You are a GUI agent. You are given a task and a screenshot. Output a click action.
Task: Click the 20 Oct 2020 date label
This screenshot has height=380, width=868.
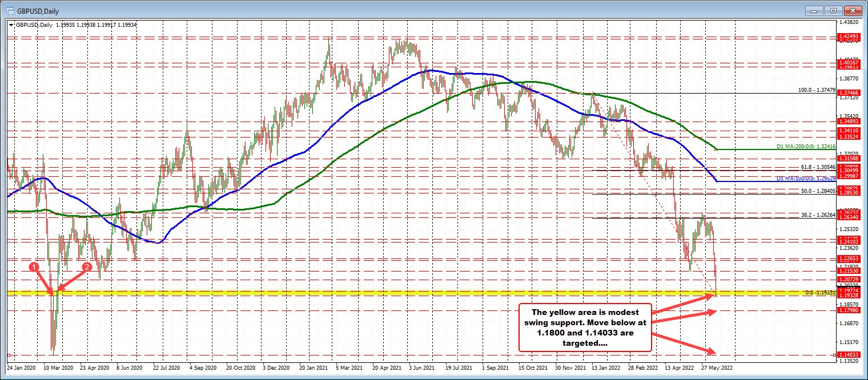[x=240, y=369]
